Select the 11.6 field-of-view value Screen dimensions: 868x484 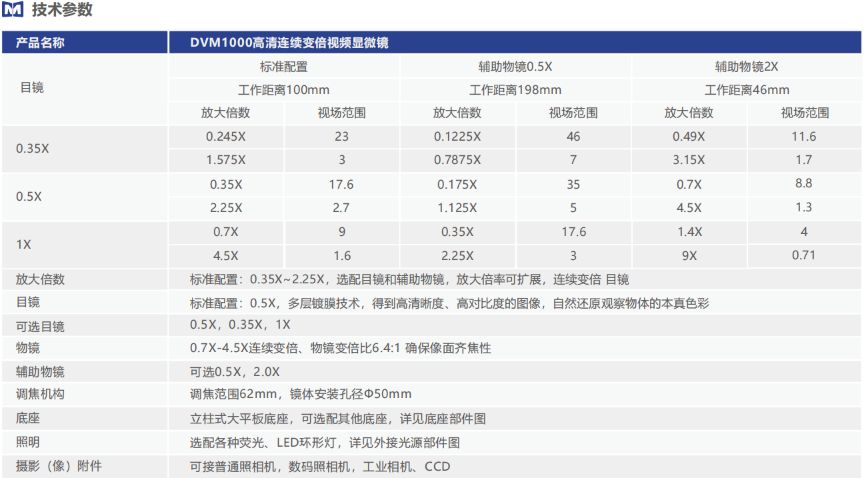(804, 137)
